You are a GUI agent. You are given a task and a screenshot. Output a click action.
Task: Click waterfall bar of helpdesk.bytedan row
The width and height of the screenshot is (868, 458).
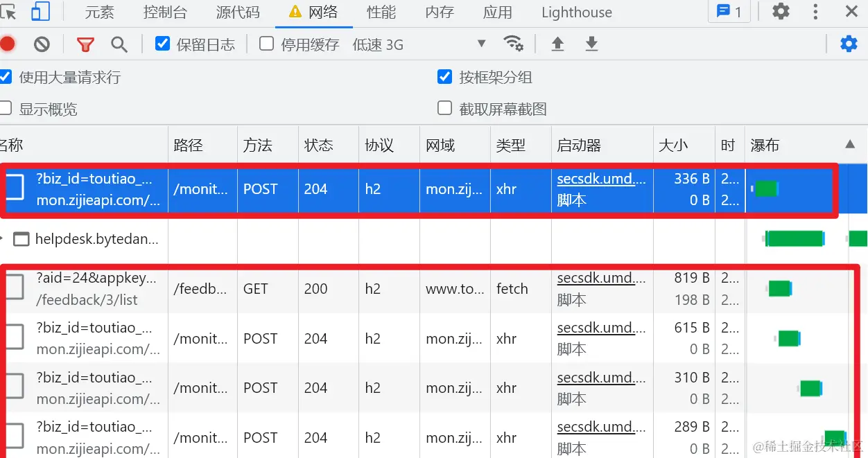pyautogui.click(x=795, y=239)
